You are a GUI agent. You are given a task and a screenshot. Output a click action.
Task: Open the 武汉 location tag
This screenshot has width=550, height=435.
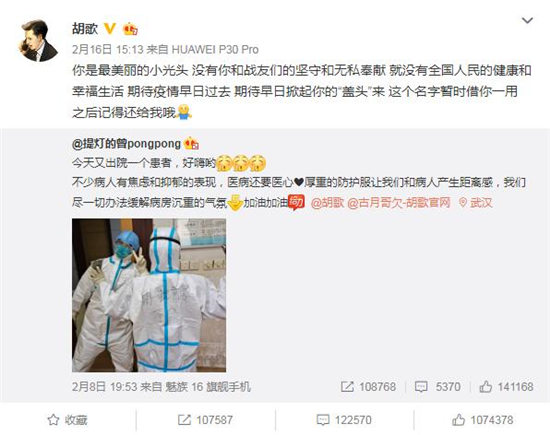(476, 202)
